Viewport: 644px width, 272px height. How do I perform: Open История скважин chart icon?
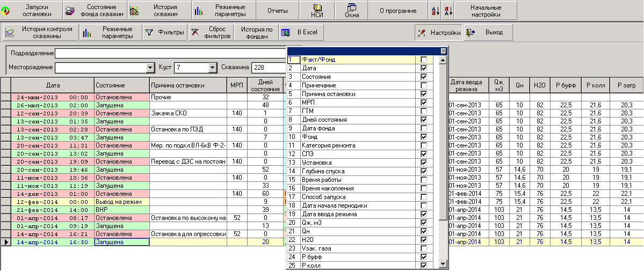coord(134,11)
